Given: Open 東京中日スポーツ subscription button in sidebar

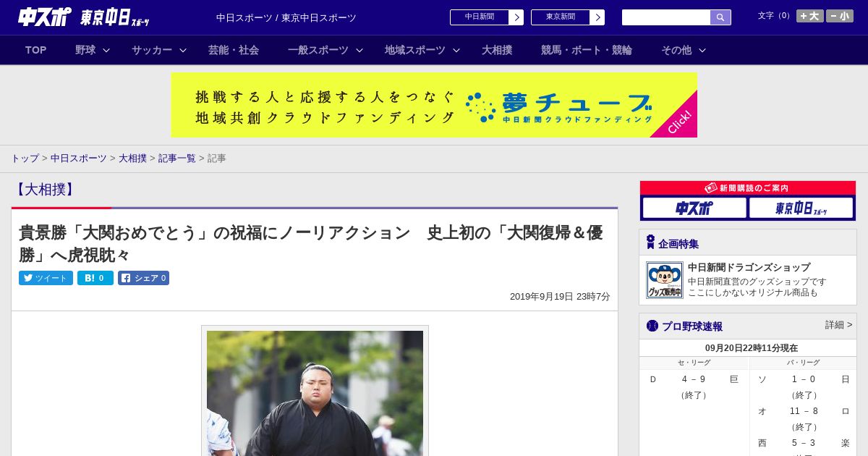Looking at the screenshot, I should pyautogui.click(x=801, y=208).
